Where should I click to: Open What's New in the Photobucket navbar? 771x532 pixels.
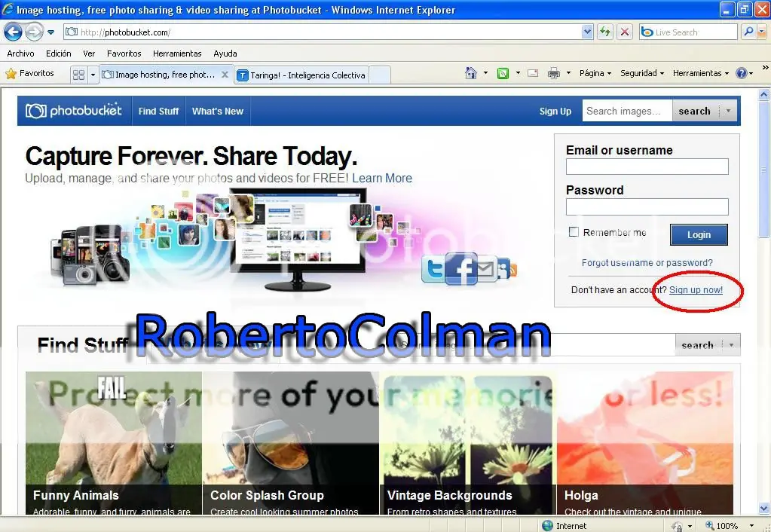point(218,111)
